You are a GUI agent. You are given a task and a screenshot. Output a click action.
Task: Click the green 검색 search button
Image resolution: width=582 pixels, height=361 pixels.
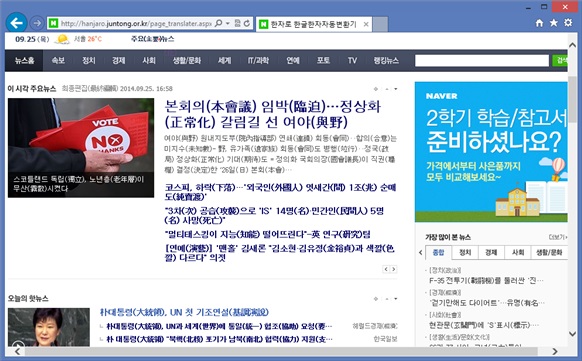(560, 60)
